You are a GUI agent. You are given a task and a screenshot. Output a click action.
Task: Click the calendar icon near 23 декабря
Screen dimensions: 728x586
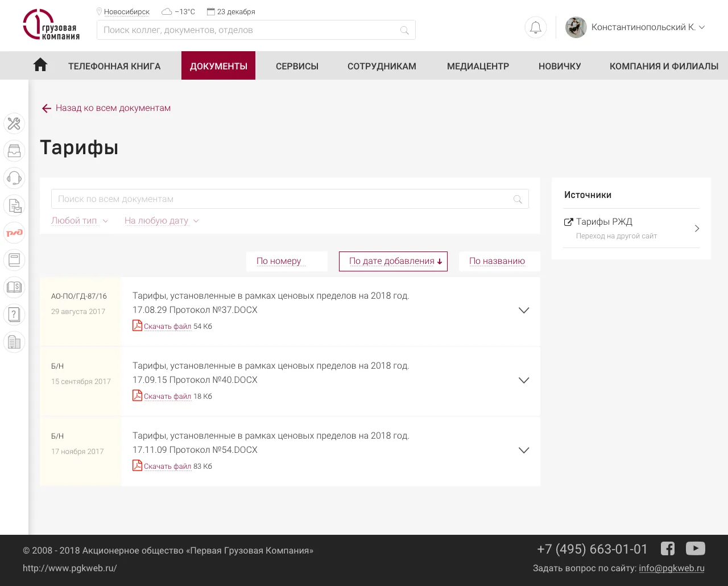pyautogui.click(x=211, y=11)
